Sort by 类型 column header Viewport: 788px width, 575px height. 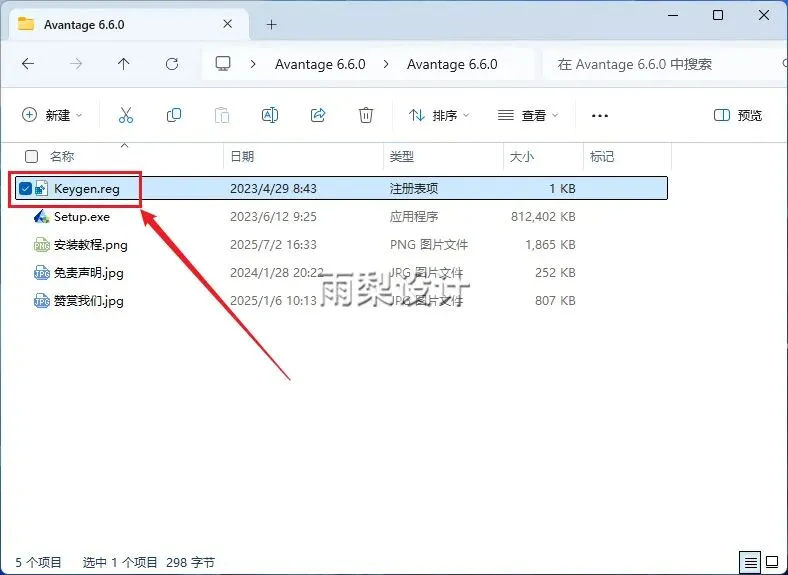(402, 156)
